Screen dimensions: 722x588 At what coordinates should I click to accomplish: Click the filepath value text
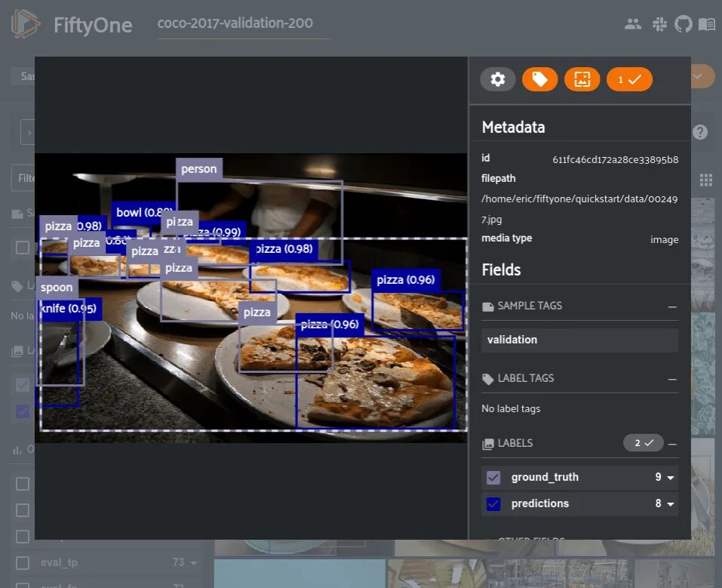tap(579, 209)
